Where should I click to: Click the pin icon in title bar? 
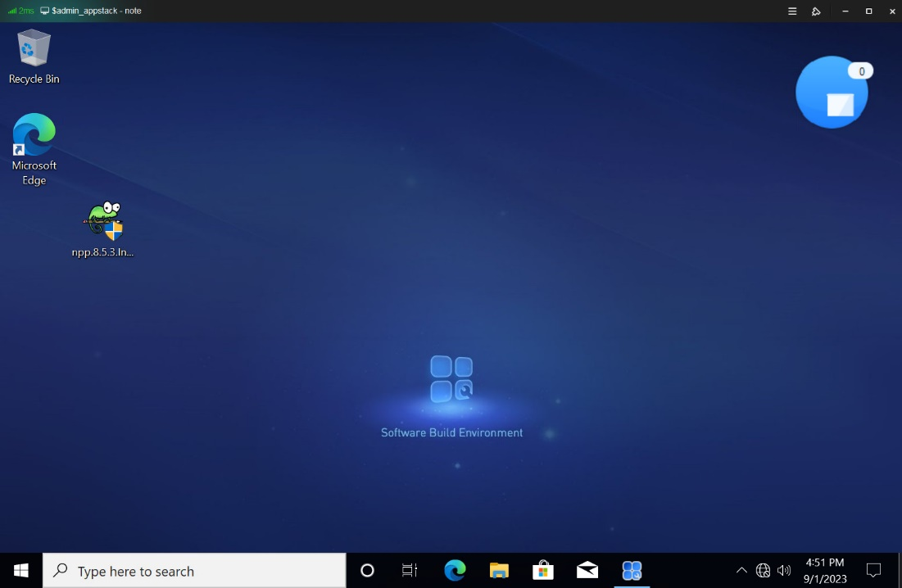point(816,11)
